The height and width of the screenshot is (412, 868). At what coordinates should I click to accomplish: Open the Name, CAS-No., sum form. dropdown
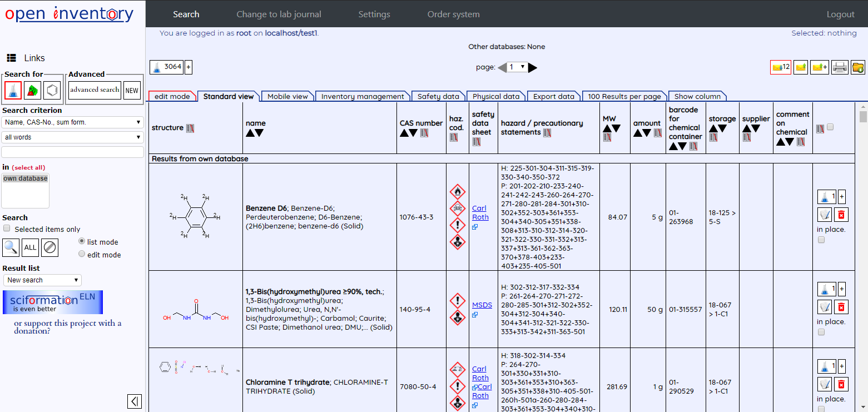pos(72,122)
